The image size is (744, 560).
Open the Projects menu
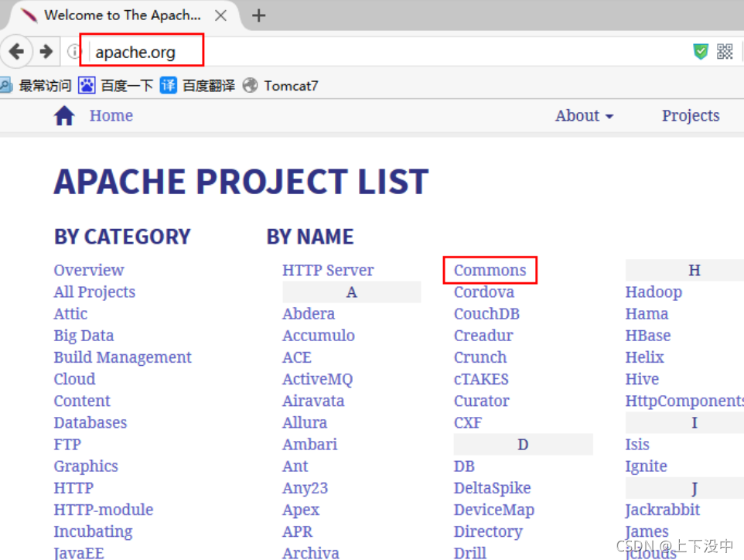click(x=691, y=116)
